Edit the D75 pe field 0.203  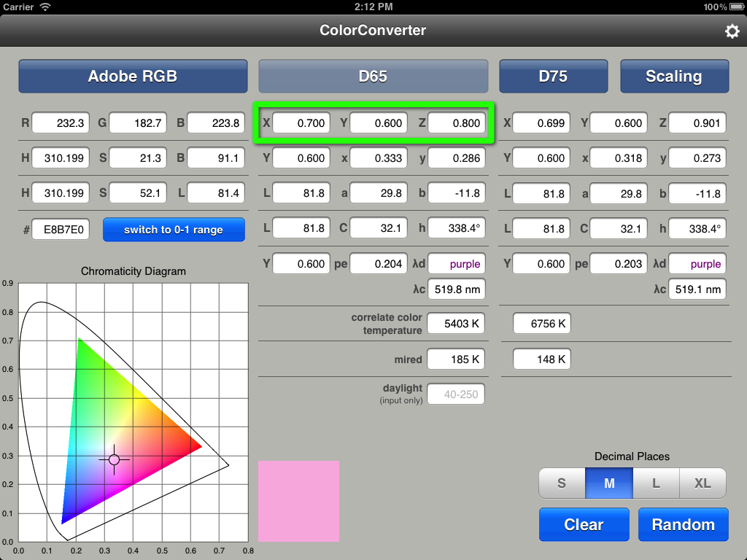pyautogui.click(x=619, y=263)
